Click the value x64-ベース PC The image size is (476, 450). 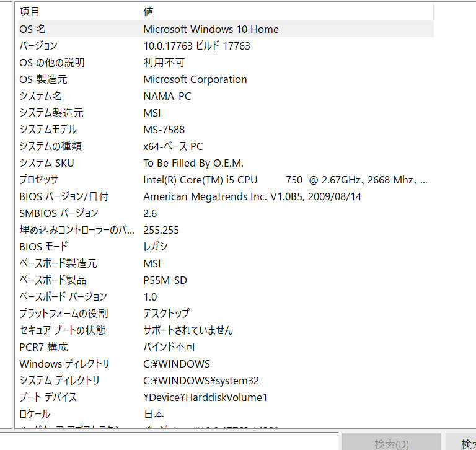(173, 146)
